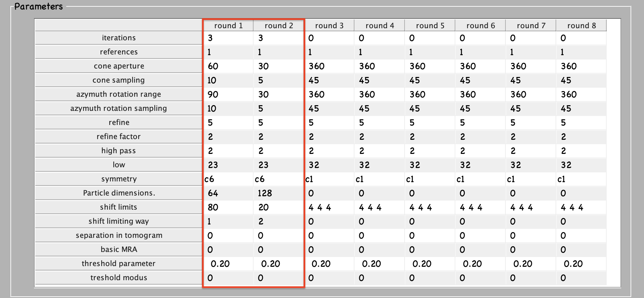The width and height of the screenshot is (644, 298).
Task: Select the round 3 column header
Action: tap(329, 26)
